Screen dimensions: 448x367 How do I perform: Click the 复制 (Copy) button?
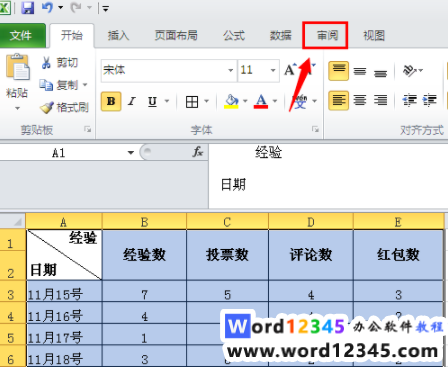tap(60, 85)
